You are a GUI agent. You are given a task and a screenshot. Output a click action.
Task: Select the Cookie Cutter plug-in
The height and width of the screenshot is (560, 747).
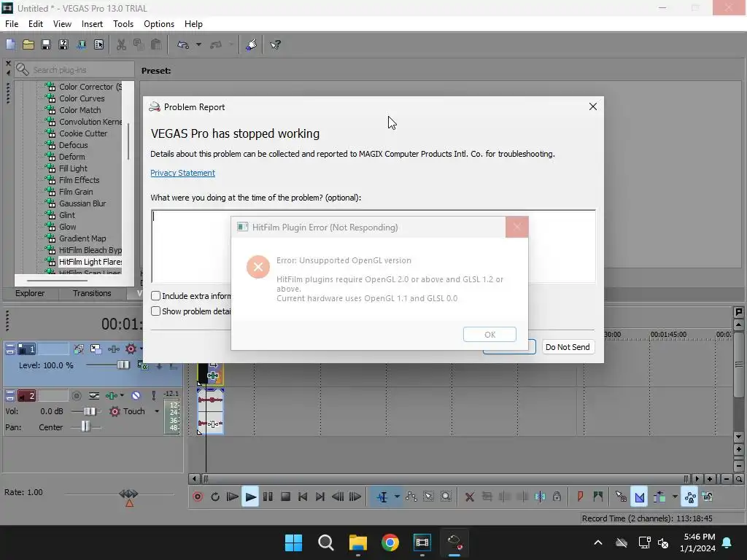(83, 133)
